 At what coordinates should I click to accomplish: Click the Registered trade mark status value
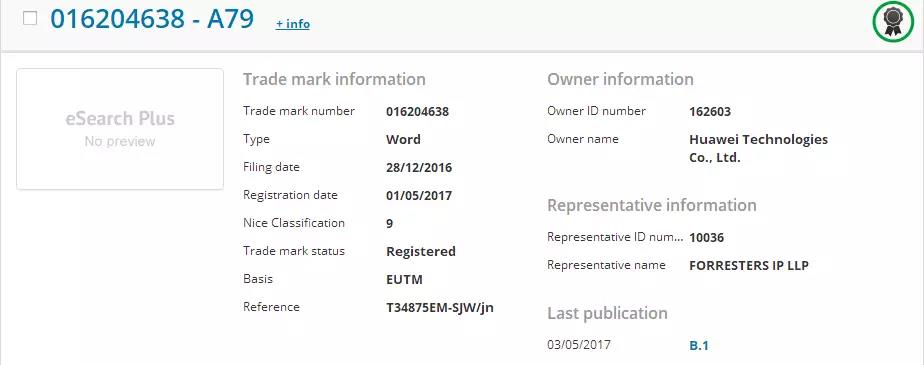(421, 251)
